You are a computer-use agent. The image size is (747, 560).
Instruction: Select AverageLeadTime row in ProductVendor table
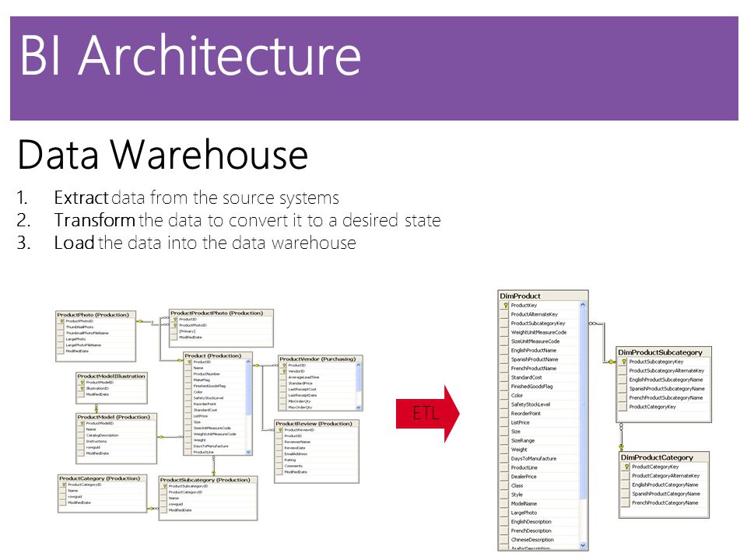tap(317, 377)
